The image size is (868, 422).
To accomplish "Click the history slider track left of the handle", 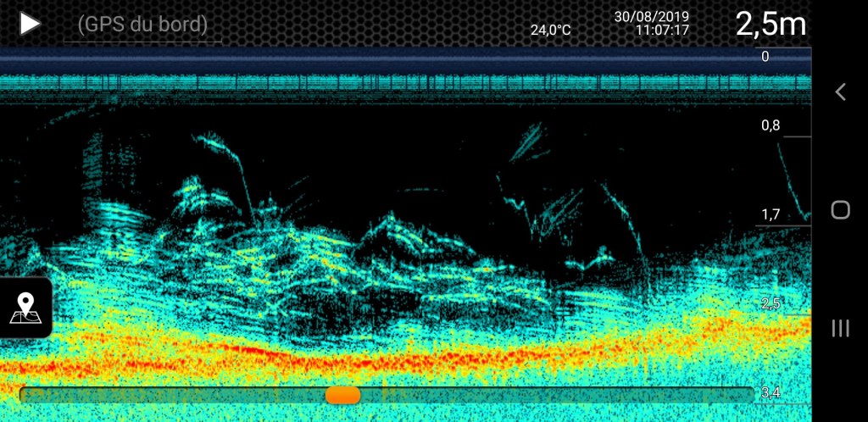I will (x=170, y=395).
